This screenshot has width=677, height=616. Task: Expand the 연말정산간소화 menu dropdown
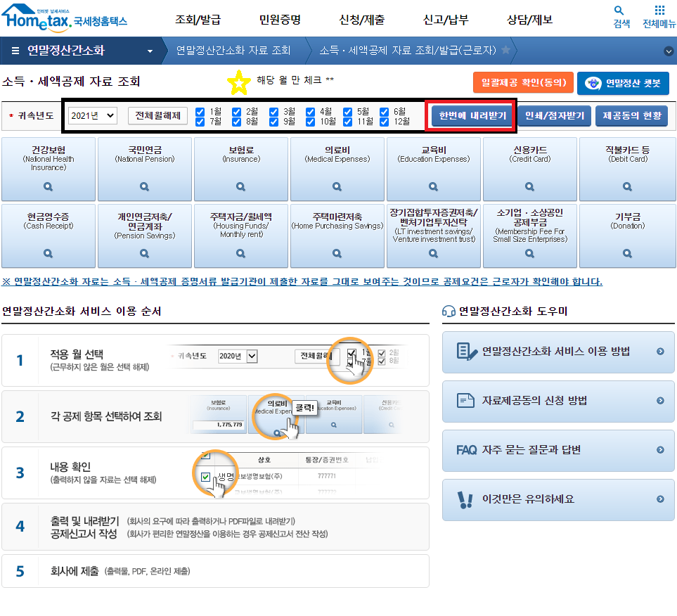point(150,51)
